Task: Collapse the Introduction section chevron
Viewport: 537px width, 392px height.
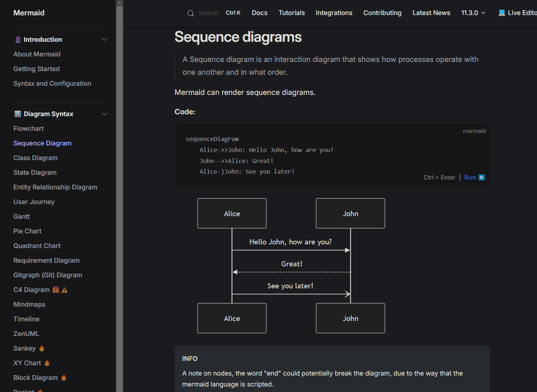Action: pos(104,40)
